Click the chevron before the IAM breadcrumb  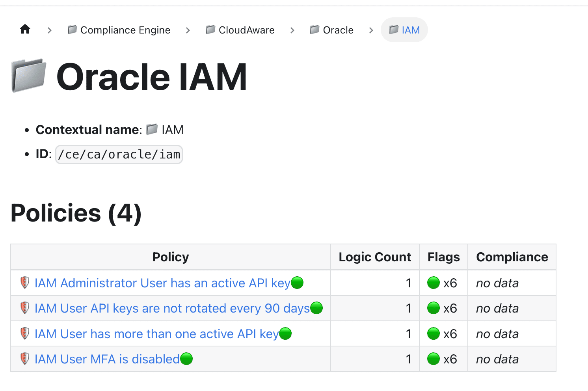point(371,30)
